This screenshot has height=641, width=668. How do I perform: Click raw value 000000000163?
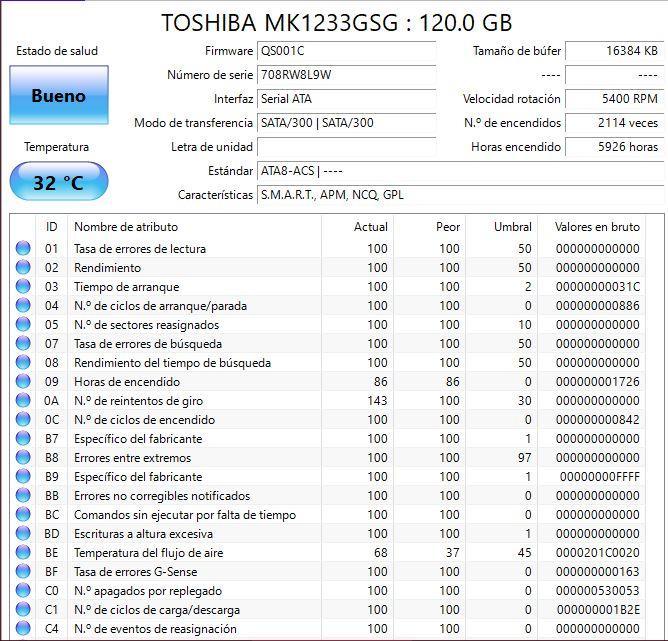598,572
